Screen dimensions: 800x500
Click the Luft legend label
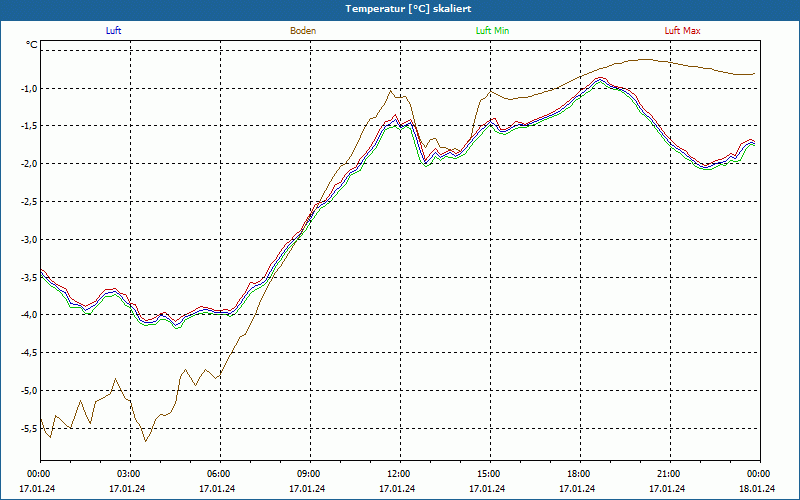click(x=113, y=31)
